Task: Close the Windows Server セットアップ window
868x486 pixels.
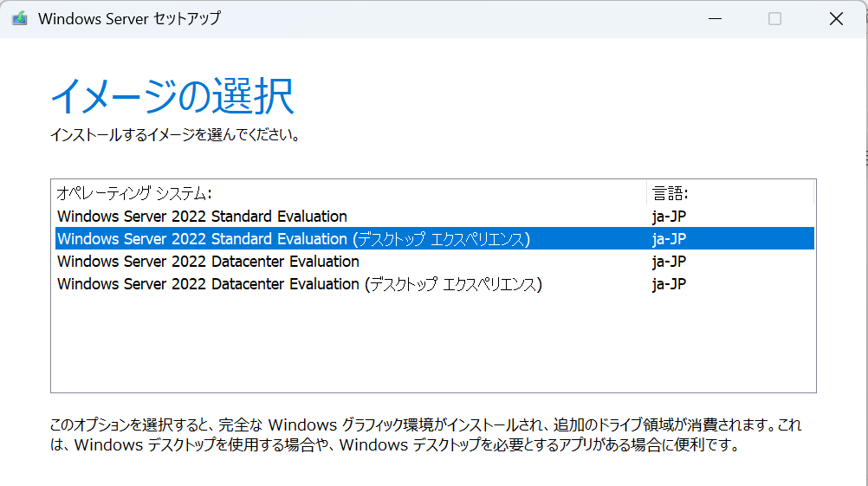Action: tap(836, 19)
